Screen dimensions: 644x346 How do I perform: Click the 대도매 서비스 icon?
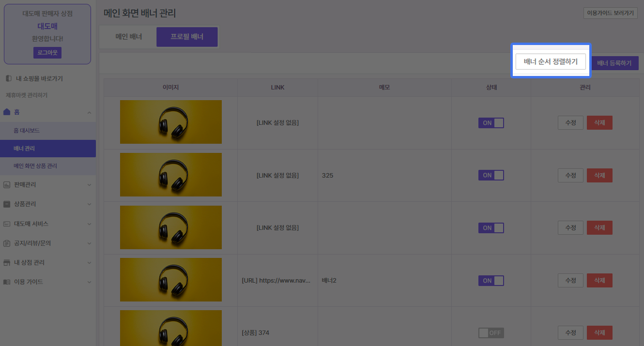click(7, 224)
